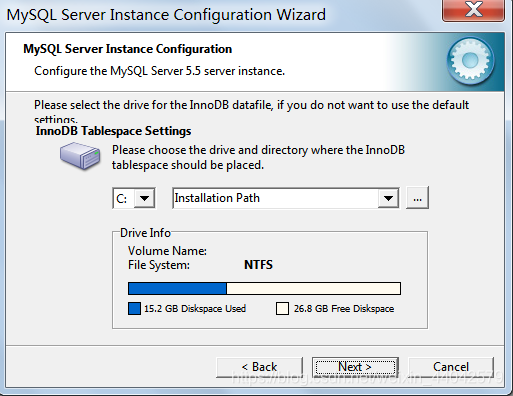Viewport: 513px width, 396px height.
Task: Expand the C: drive dropdown arrow
Action: pyautogui.click(x=144, y=198)
